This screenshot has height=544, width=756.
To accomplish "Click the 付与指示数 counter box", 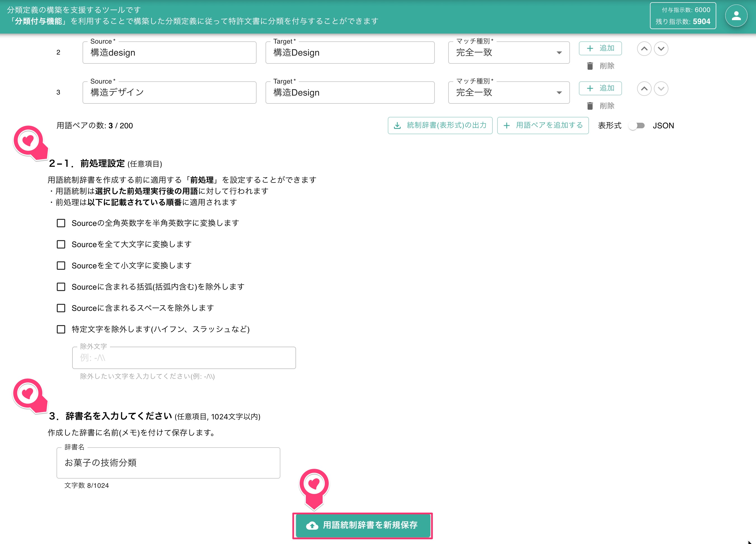I will point(683,16).
